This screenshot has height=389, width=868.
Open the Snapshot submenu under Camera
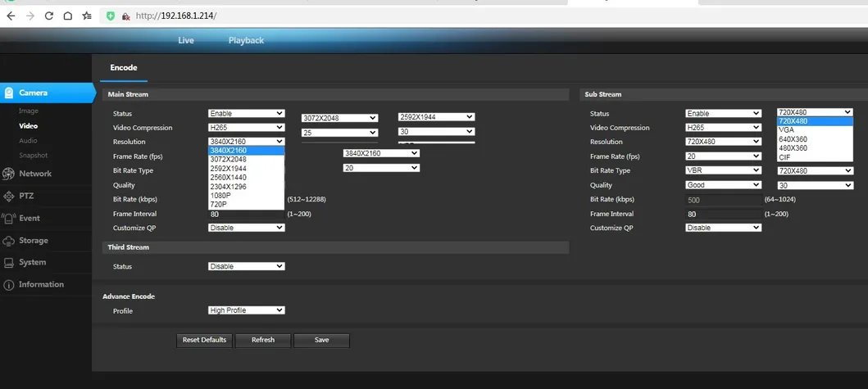(34, 156)
